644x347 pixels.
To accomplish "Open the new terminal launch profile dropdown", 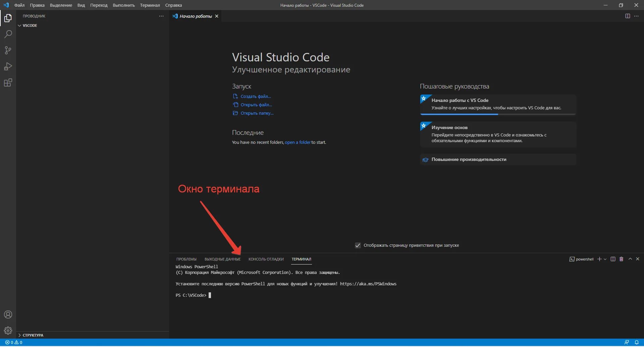I will [605, 259].
